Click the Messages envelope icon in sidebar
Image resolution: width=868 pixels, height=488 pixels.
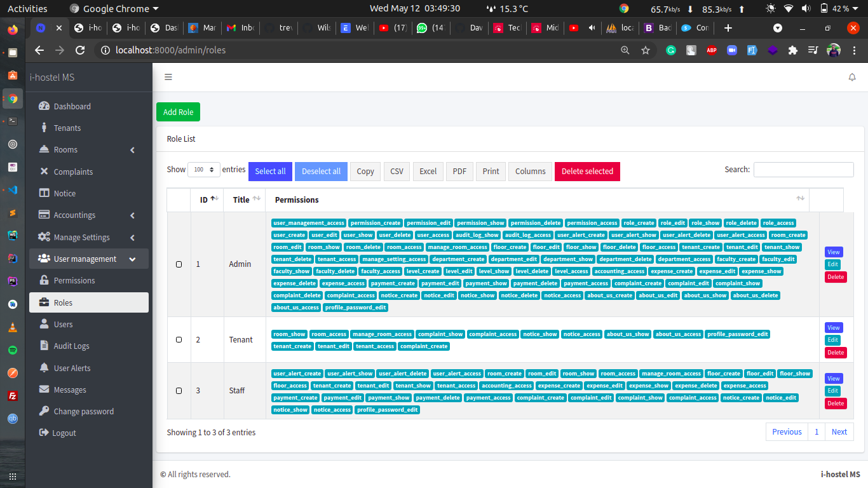point(44,390)
